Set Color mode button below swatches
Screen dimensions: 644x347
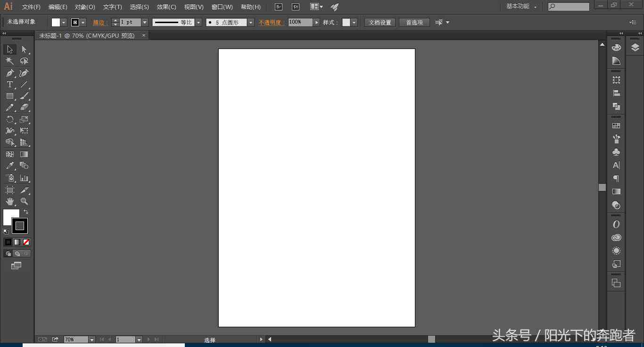click(x=8, y=242)
